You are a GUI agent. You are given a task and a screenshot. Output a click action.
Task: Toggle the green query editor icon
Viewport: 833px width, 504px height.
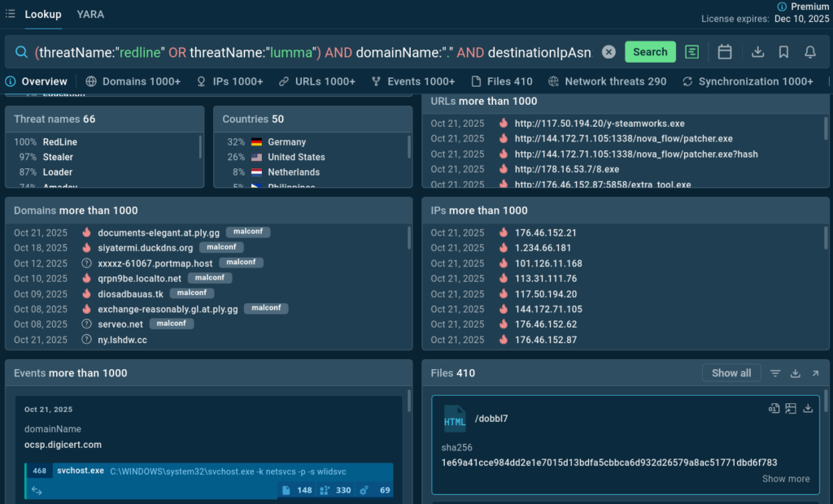692,52
